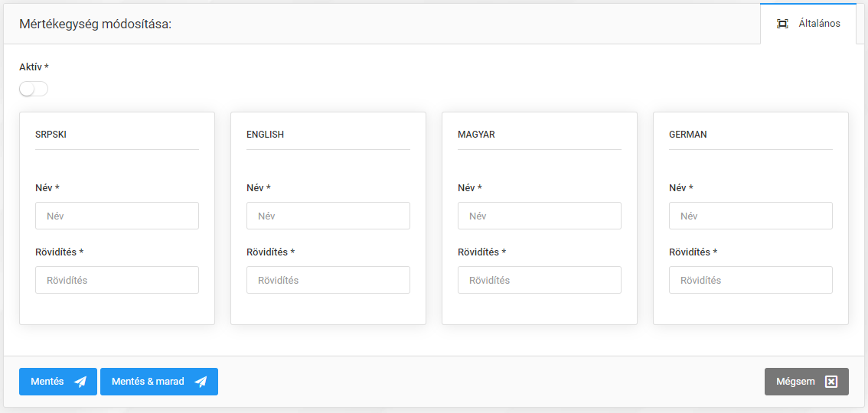Screen dimensions: 868x413
Task: Click the paper plane icon on Mentés & marad
Action: (201, 382)
